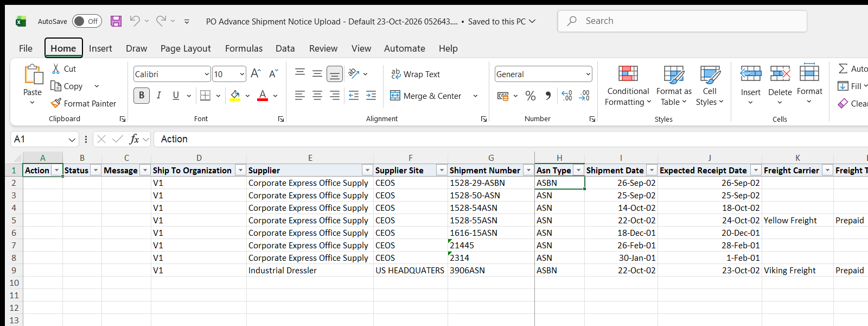This screenshot has height=326, width=868.
Task: Select row header 5
Action: (x=14, y=221)
